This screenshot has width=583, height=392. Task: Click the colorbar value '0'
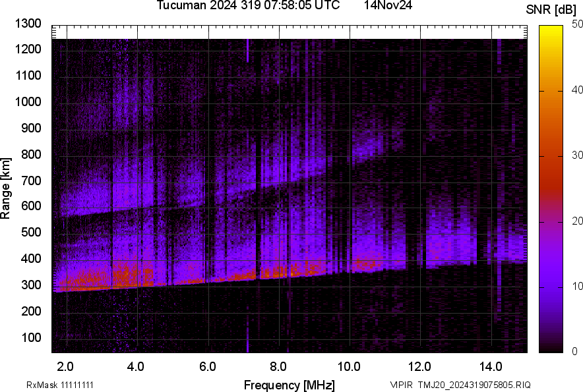[x=575, y=351]
